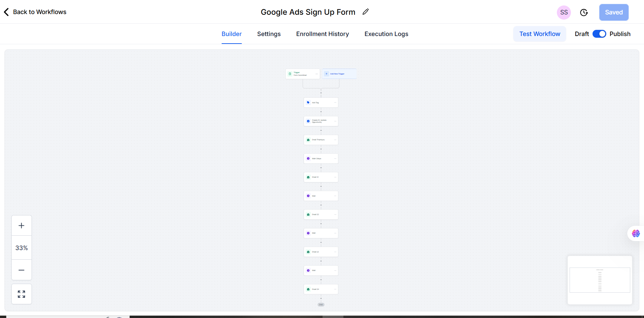Click the zoom out minus button

(x=22, y=270)
